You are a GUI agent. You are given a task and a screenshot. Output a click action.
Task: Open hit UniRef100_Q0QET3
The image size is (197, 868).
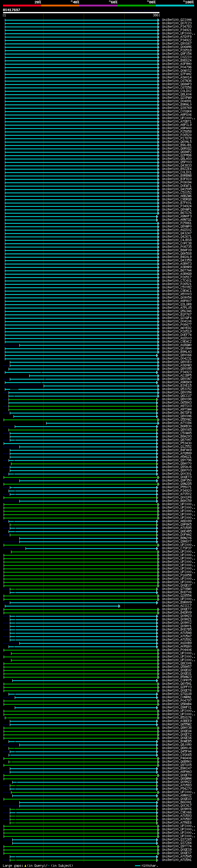177,478
